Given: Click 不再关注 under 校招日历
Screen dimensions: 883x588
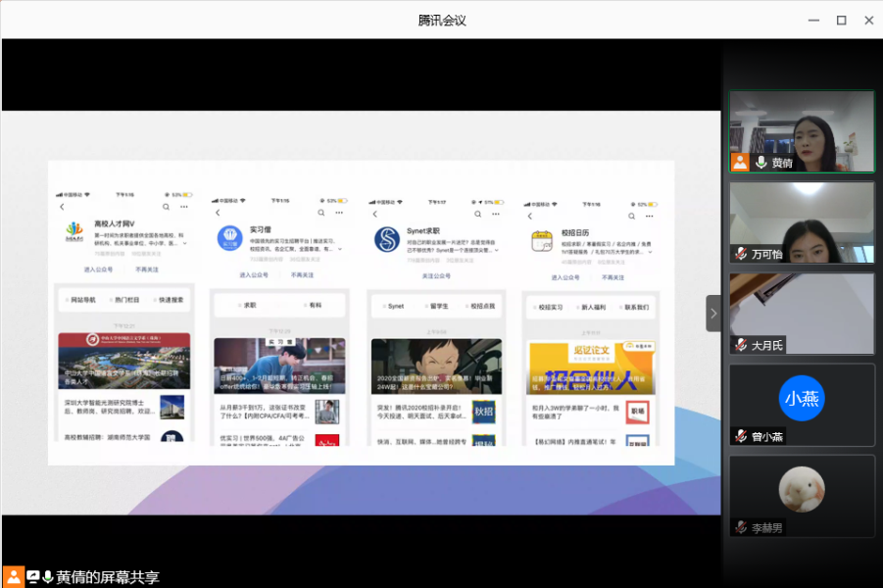Looking at the screenshot, I should click(613, 277).
